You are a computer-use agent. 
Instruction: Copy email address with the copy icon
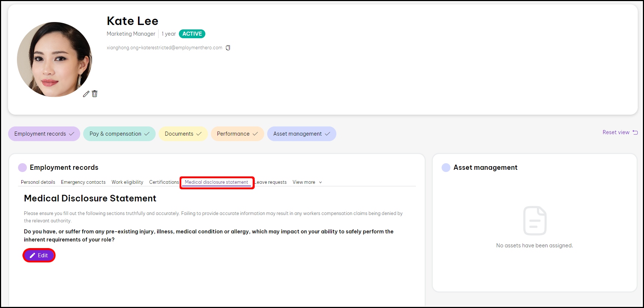click(228, 48)
